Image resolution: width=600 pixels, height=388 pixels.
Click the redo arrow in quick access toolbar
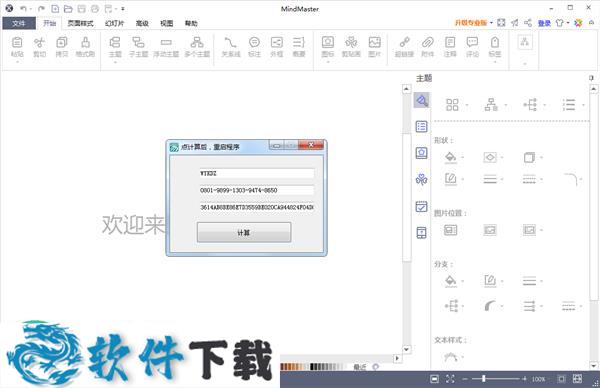pos(41,8)
